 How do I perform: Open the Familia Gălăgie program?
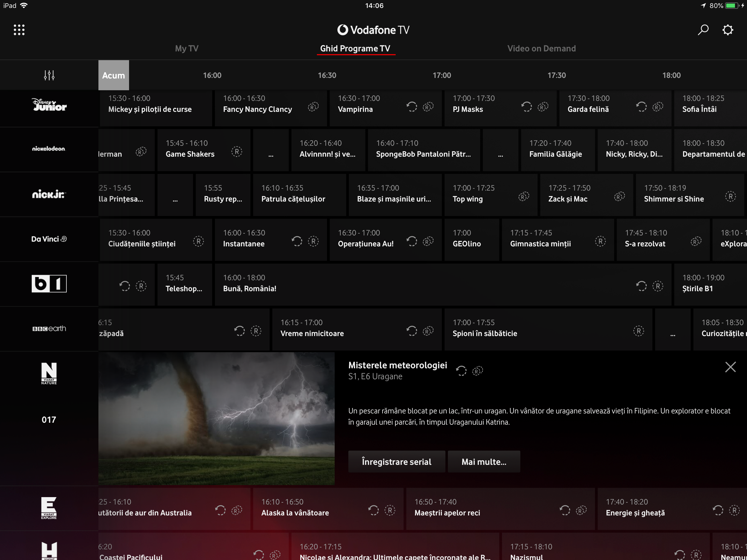pos(558,150)
